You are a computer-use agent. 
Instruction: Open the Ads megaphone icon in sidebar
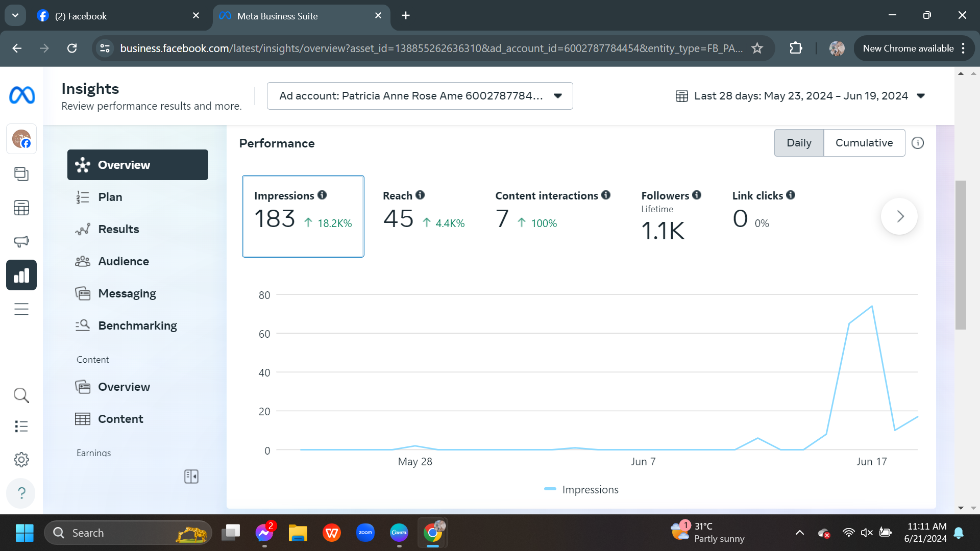click(21, 241)
